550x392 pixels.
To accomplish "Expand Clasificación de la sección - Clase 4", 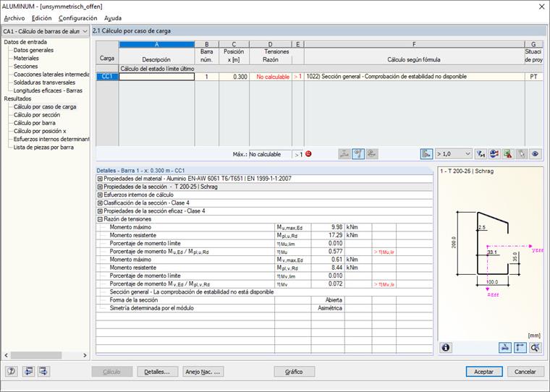I will click(100, 203).
